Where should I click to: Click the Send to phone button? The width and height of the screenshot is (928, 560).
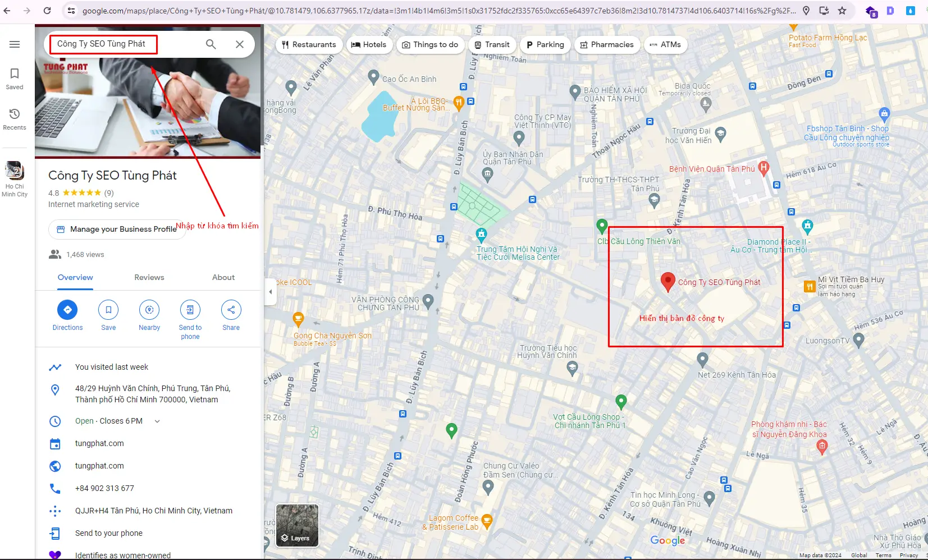(x=190, y=320)
